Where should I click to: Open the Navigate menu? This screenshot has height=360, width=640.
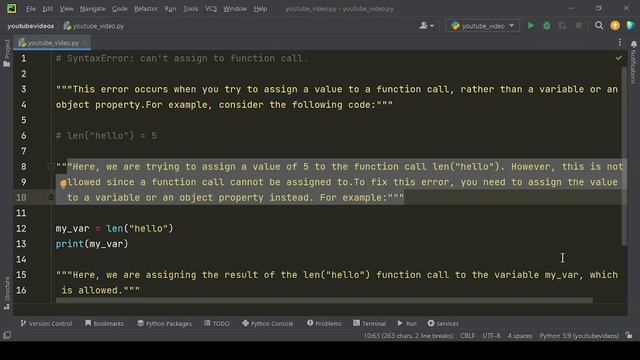coord(93,9)
